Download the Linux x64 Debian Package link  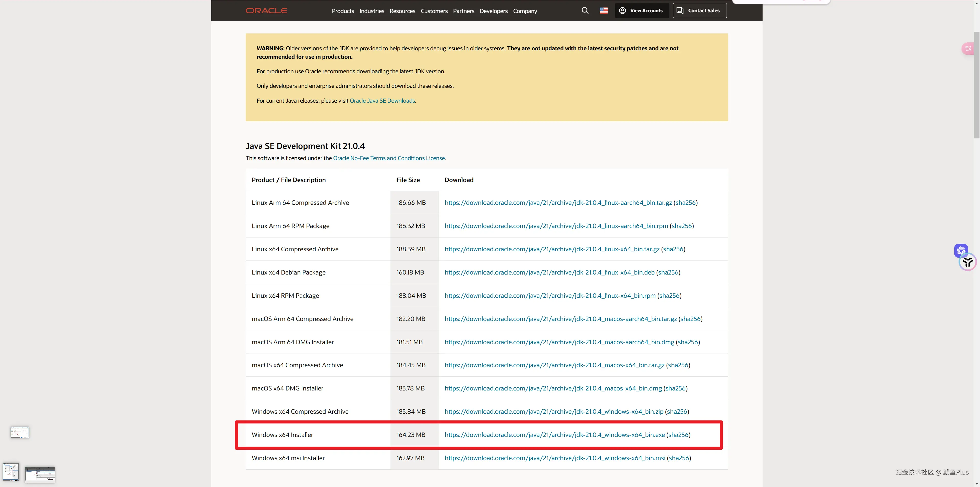click(549, 272)
